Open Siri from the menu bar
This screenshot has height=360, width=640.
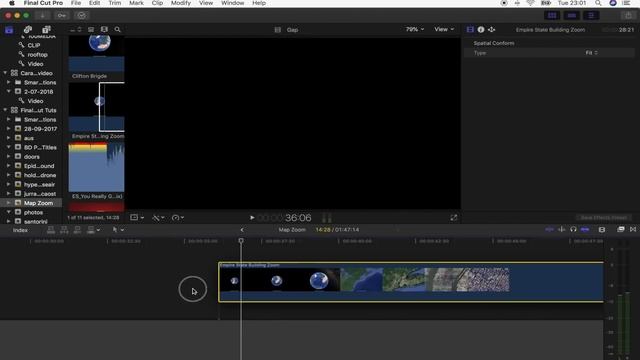[613, 3]
